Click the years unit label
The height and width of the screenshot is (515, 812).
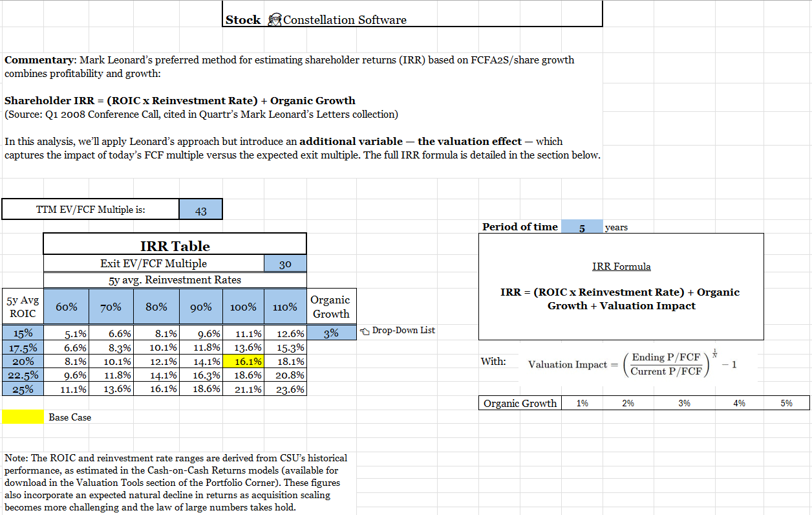pyautogui.click(x=616, y=227)
